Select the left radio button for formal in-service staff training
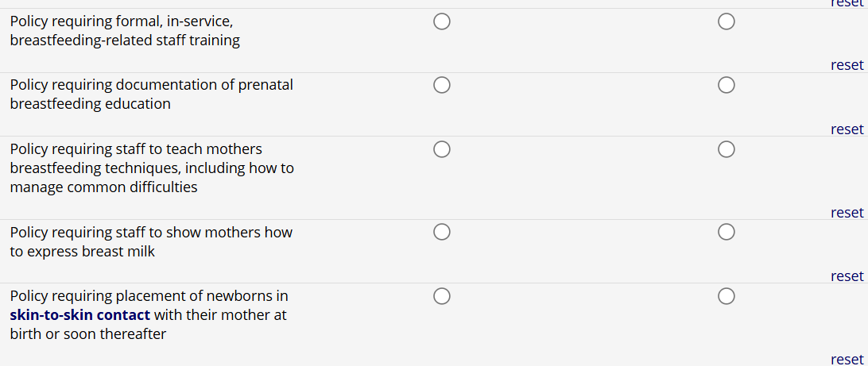Image resolution: width=868 pixels, height=366 pixels. [442, 21]
